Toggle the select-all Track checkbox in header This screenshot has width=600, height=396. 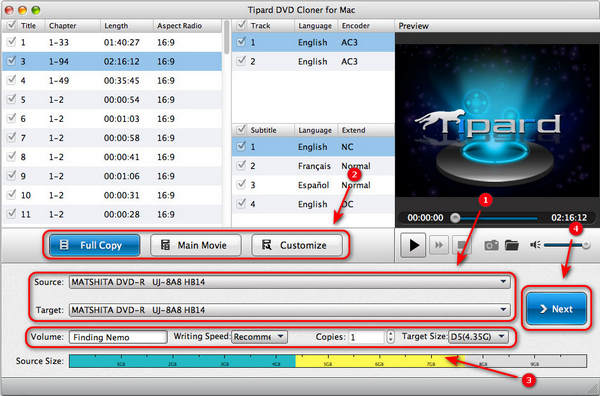pyautogui.click(x=241, y=25)
